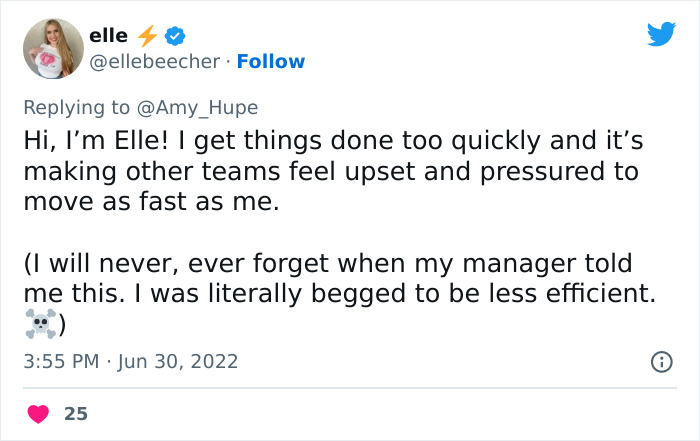Image resolution: width=700 pixels, height=441 pixels.
Task: Like the tweet with the heart icon
Action: click(x=37, y=413)
